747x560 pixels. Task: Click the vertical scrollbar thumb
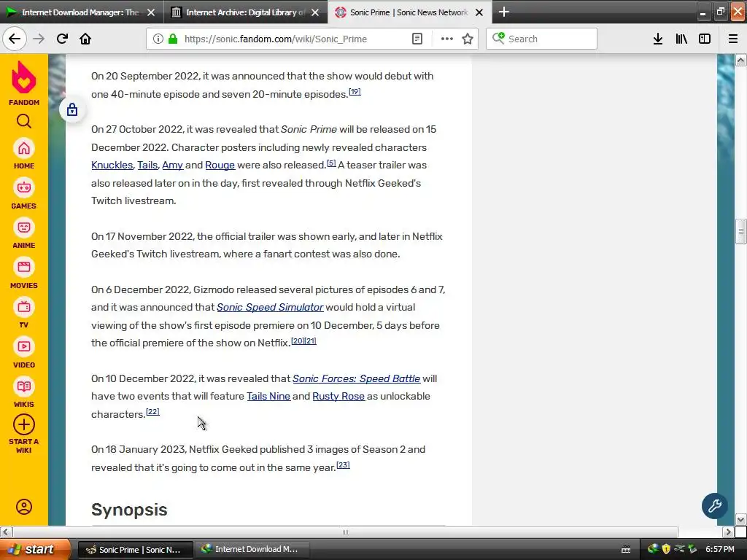click(740, 231)
